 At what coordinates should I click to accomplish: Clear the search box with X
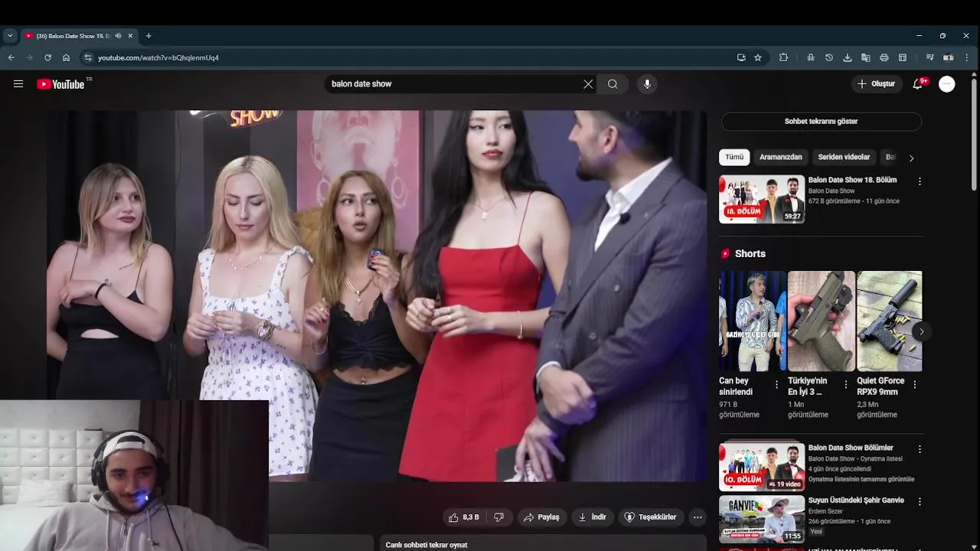point(588,84)
